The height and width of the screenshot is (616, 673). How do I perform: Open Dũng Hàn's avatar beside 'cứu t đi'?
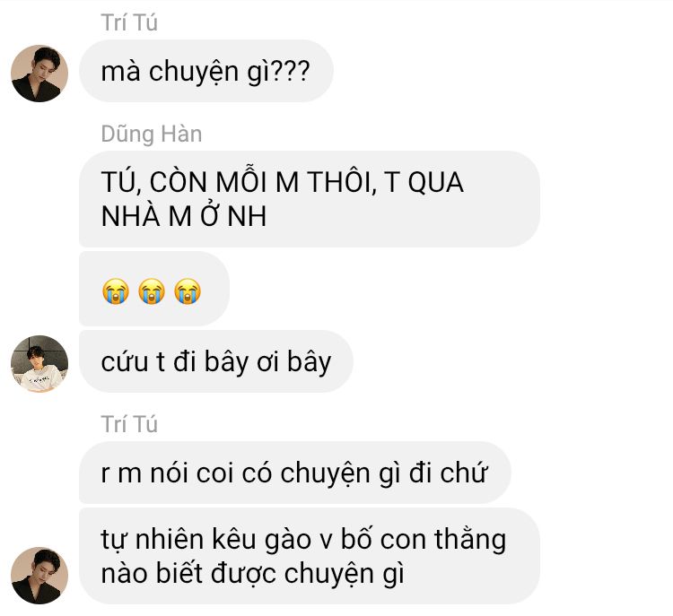39,363
